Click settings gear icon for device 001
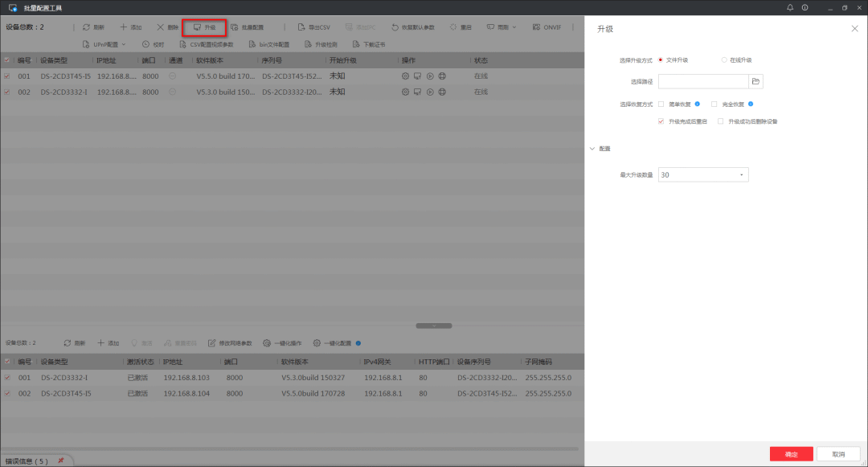 tap(405, 76)
